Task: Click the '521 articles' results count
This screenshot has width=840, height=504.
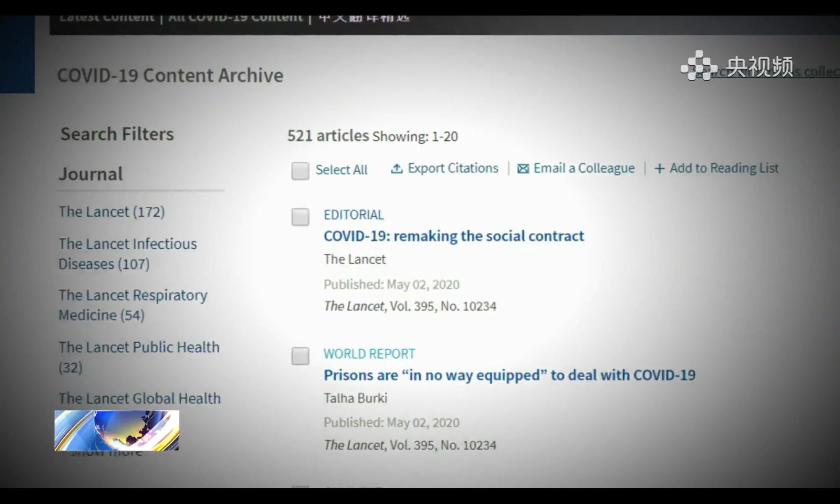Action: click(x=328, y=136)
